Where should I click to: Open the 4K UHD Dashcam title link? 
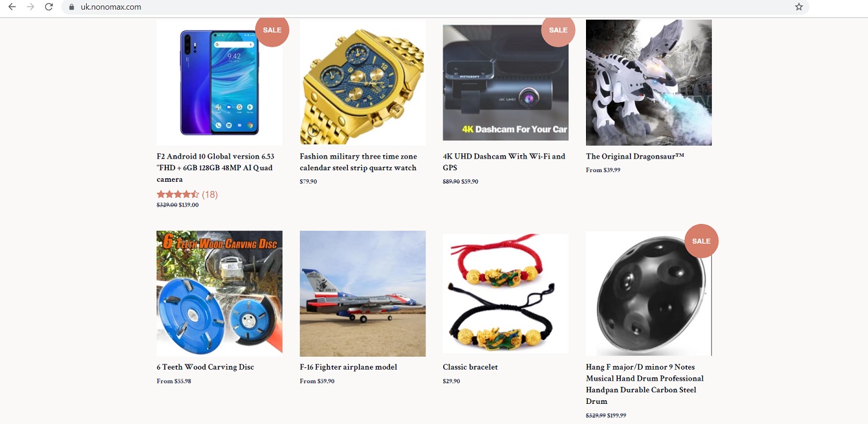click(504, 162)
